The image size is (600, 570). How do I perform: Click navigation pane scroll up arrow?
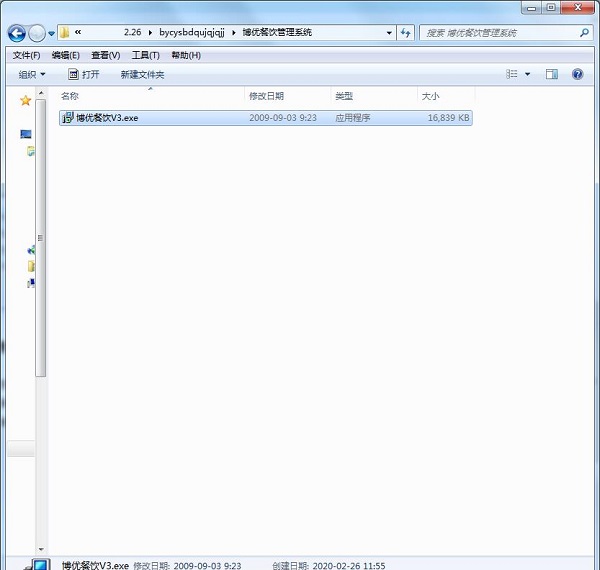click(x=41, y=93)
